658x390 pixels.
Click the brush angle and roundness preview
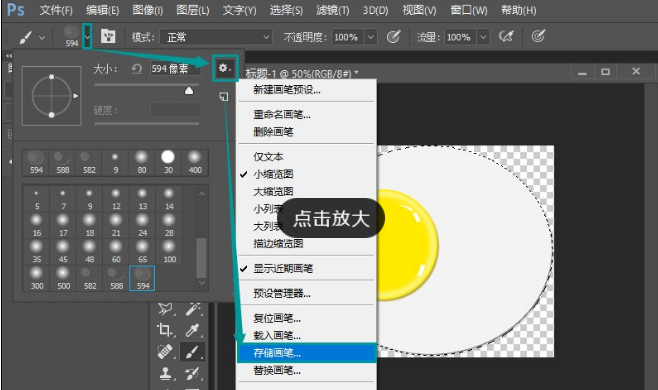pos(52,96)
